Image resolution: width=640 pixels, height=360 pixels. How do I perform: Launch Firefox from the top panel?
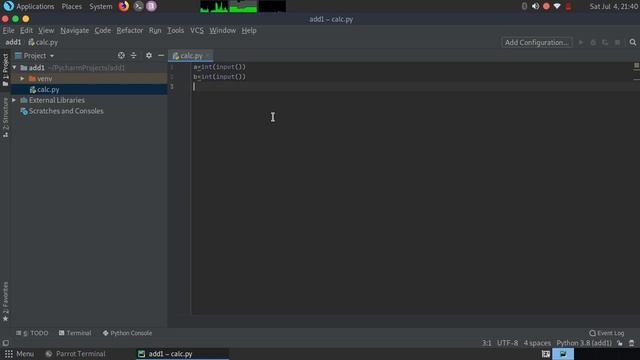[124, 6]
